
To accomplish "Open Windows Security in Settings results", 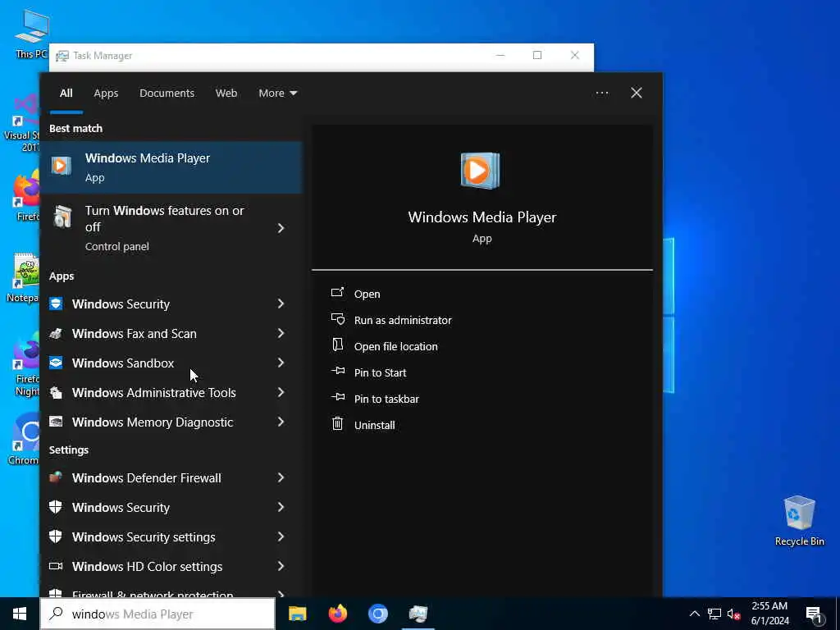I will [171, 507].
